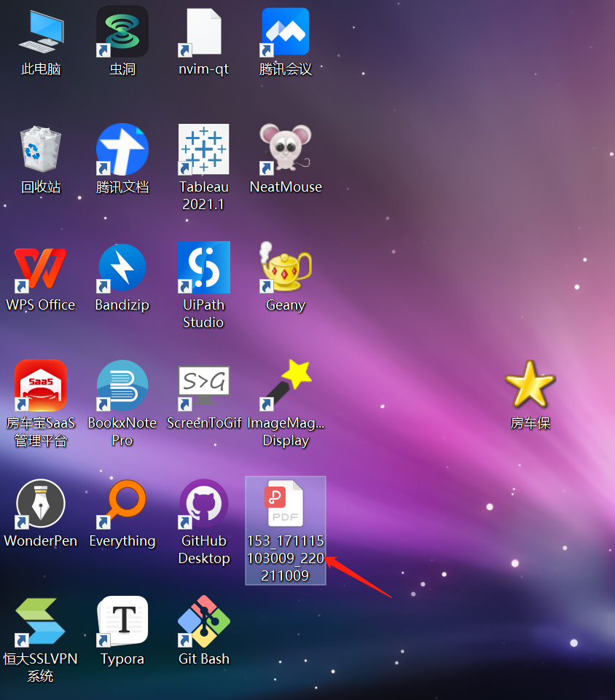Image resolution: width=615 pixels, height=700 pixels.
Task: Select the 腾讯会议 shortcut icon
Action: 286,31
